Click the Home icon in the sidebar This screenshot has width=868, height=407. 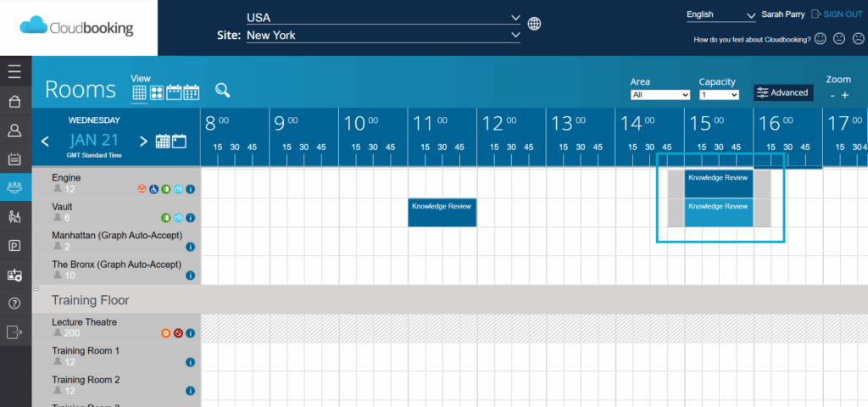tap(14, 102)
